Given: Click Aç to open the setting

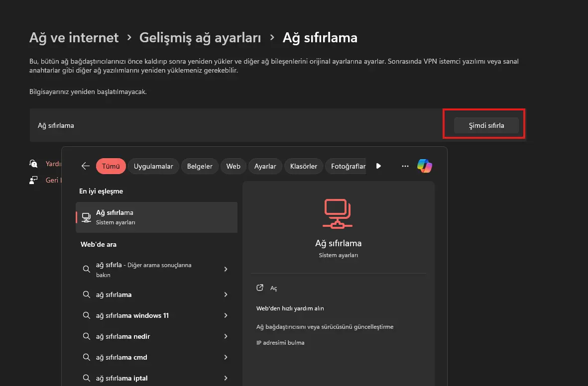Looking at the screenshot, I should [x=274, y=288].
